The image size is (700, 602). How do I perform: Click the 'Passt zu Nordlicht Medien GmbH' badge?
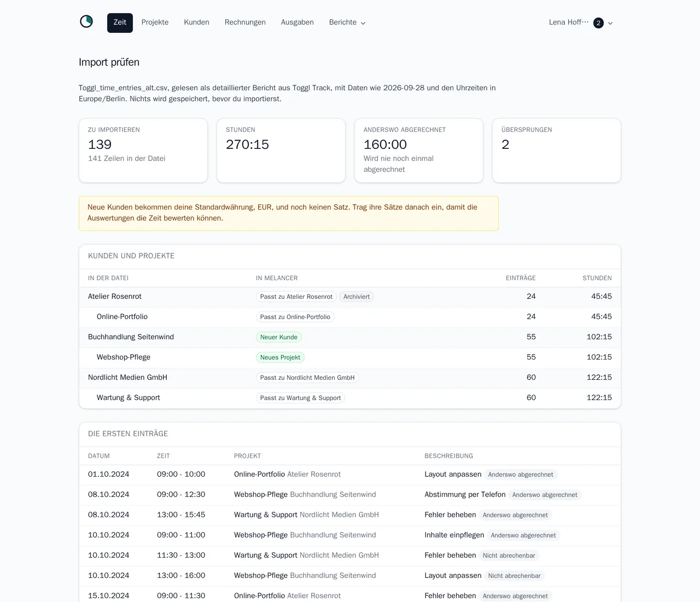click(x=307, y=378)
